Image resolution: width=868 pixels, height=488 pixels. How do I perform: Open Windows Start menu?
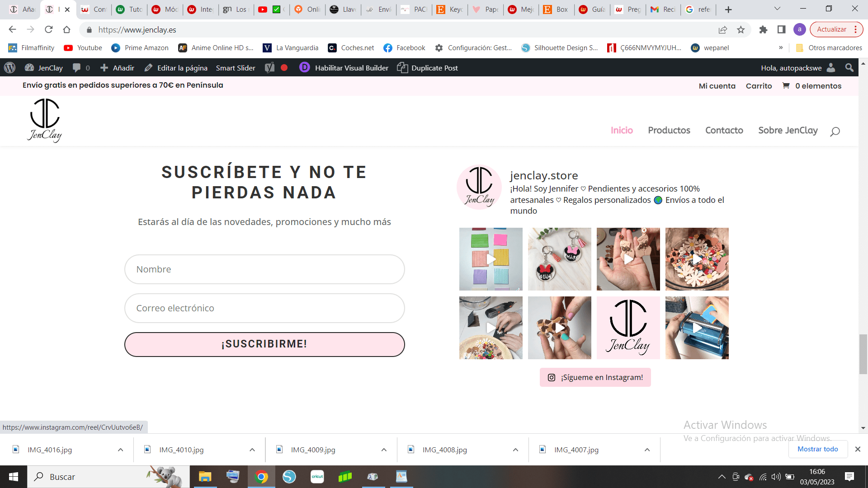tap(14, 477)
